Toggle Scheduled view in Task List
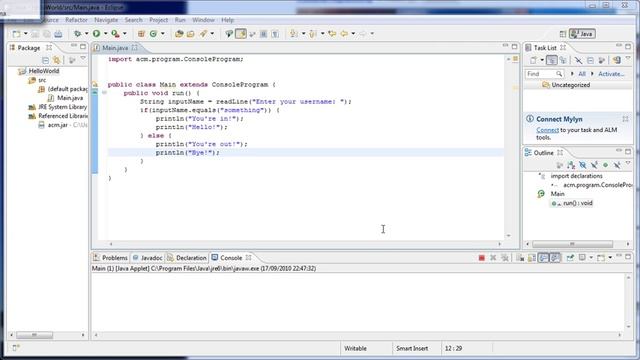 [x=563, y=60]
